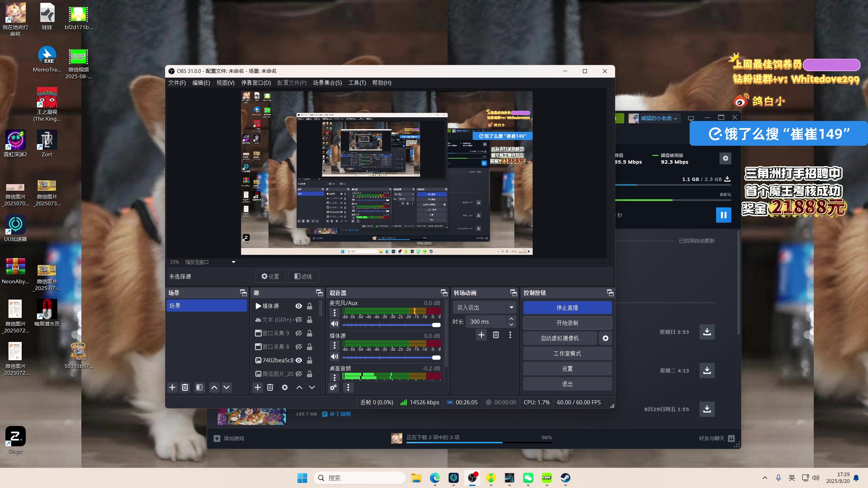Viewport: 868px width, 488px height.
Task: Unlock the 7402bea5c8 source lock
Action: (310, 360)
